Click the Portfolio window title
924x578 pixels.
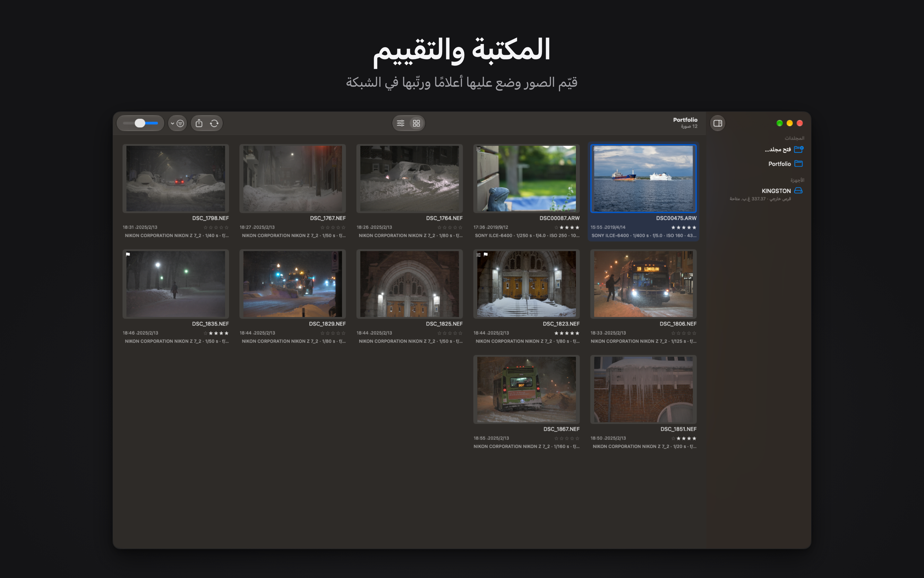[x=685, y=120]
